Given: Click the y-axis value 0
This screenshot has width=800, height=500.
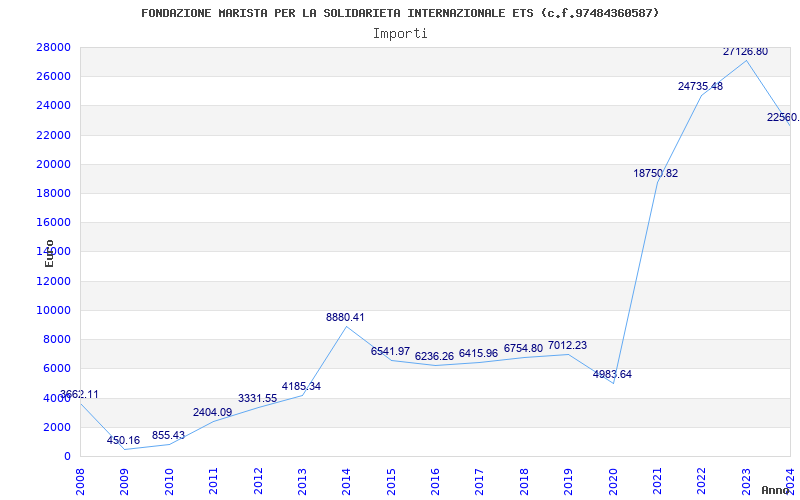Looking at the screenshot, I should click(67, 457).
